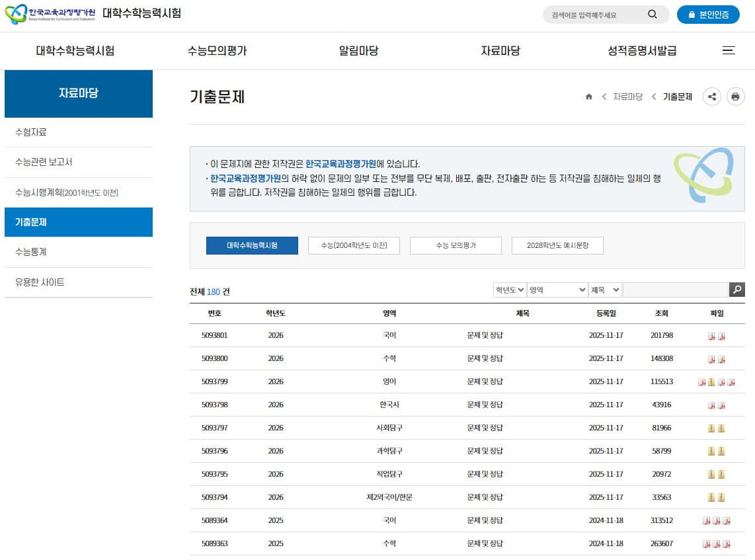Image resolution: width=755 pixels, height=560 pixels.
Task: Open the hamburger full-menu icon
Action: (729, 50)
